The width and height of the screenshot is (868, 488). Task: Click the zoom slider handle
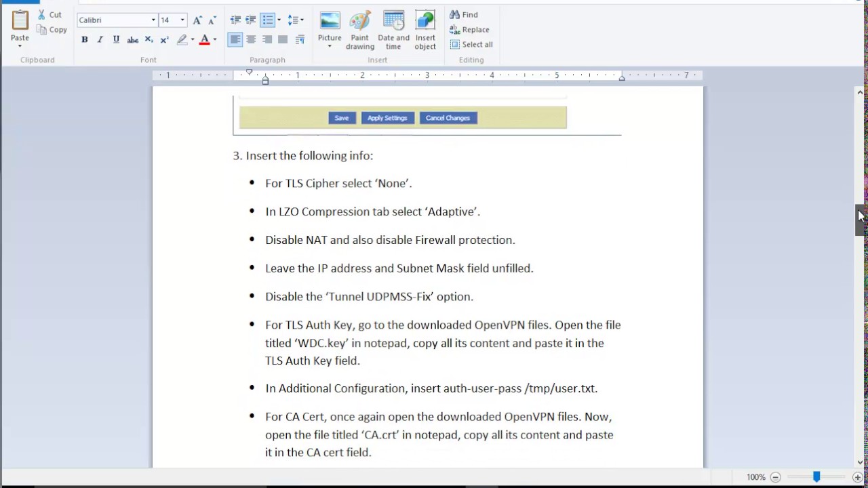816,477
